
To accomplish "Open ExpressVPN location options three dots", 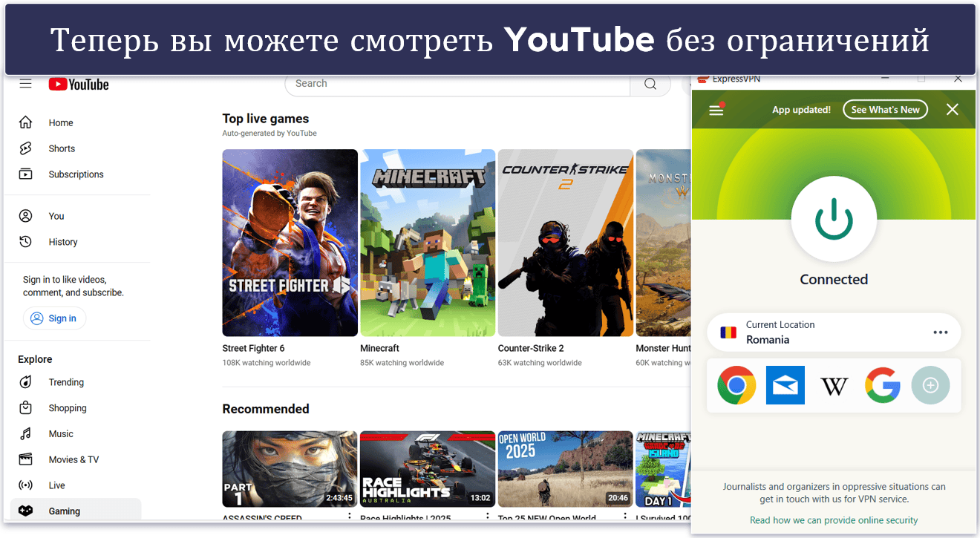I will click(x=941, y=332).
